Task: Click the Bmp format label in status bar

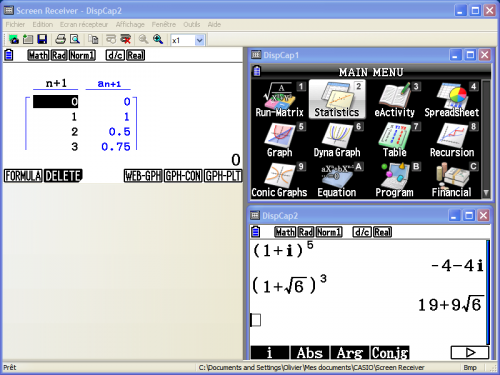Action: (x=470, y=367)
